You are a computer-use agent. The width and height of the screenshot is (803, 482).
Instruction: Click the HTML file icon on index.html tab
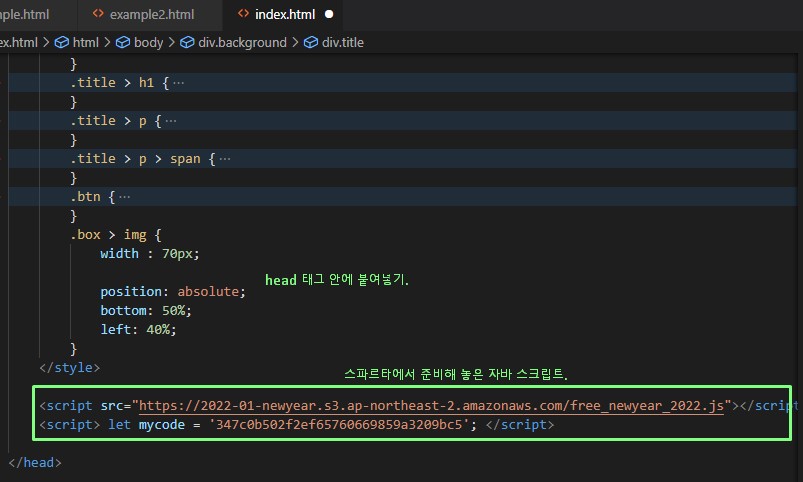[x=243, y=14]
